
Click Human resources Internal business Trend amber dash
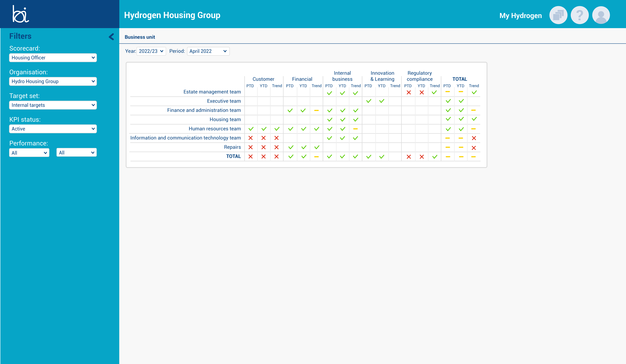(x=355, y=129)
